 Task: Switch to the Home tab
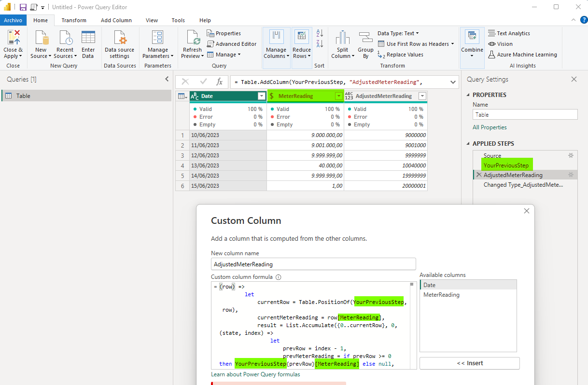pos(41,20)
